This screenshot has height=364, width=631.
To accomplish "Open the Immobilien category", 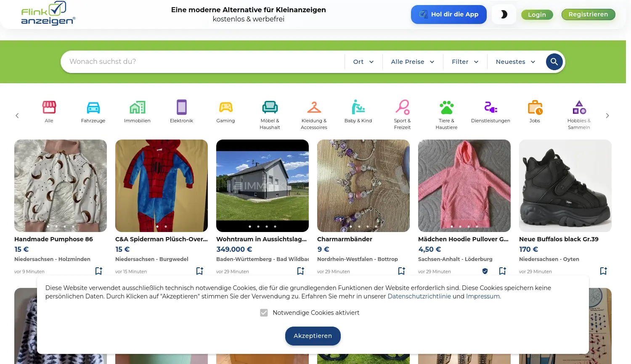I will [x=137, y=107].
